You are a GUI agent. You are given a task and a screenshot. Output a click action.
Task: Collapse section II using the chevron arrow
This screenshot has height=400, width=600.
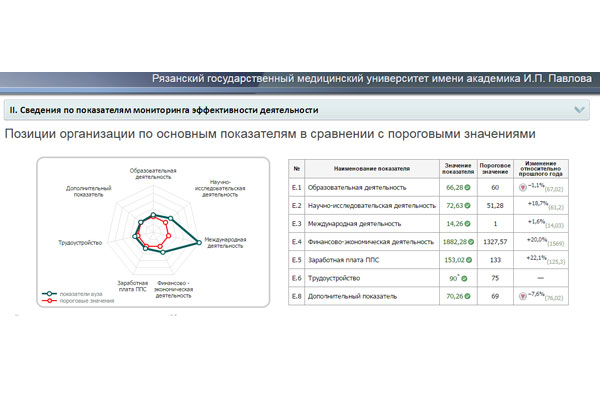(580, 110)
